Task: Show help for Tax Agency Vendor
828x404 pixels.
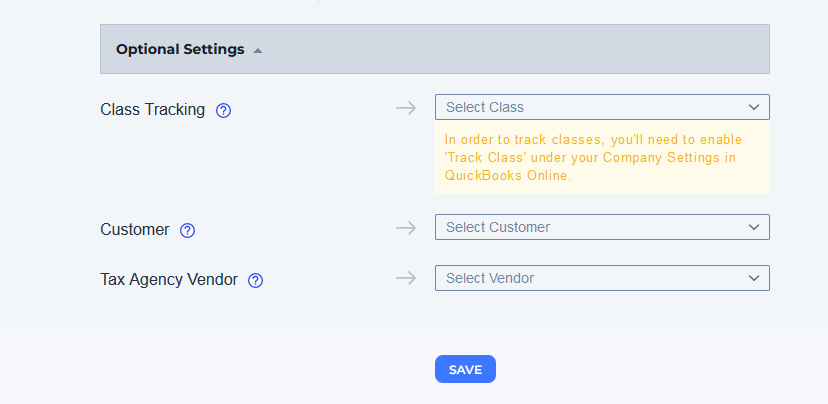Action: tap(256, 280)
